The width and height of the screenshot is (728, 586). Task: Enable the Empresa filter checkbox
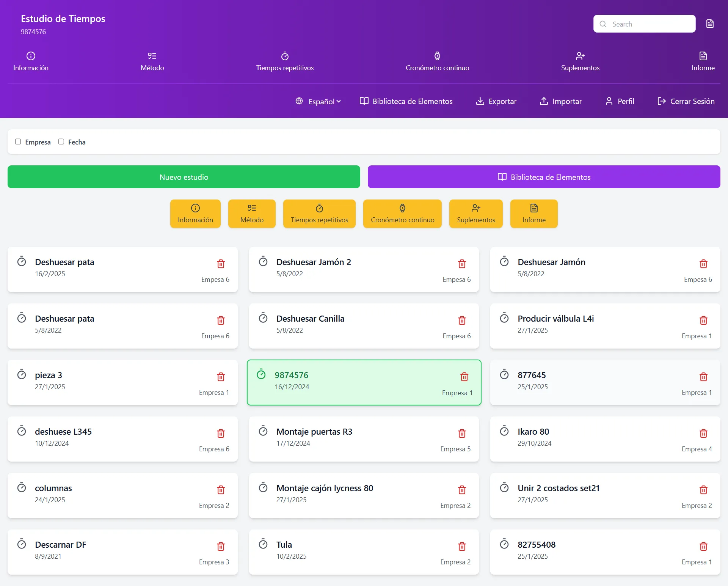[x=18, y=141]
